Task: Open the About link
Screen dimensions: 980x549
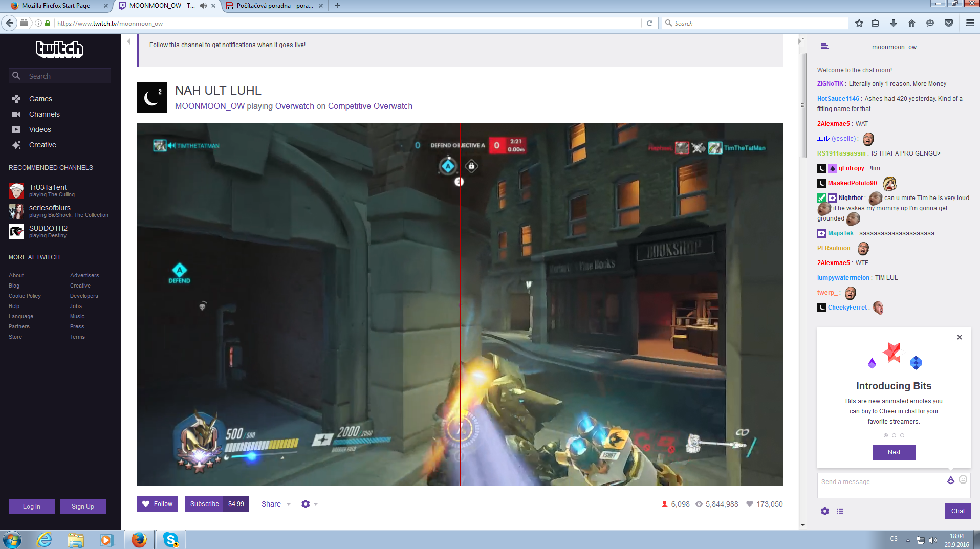Action: [x=16, y=275]
